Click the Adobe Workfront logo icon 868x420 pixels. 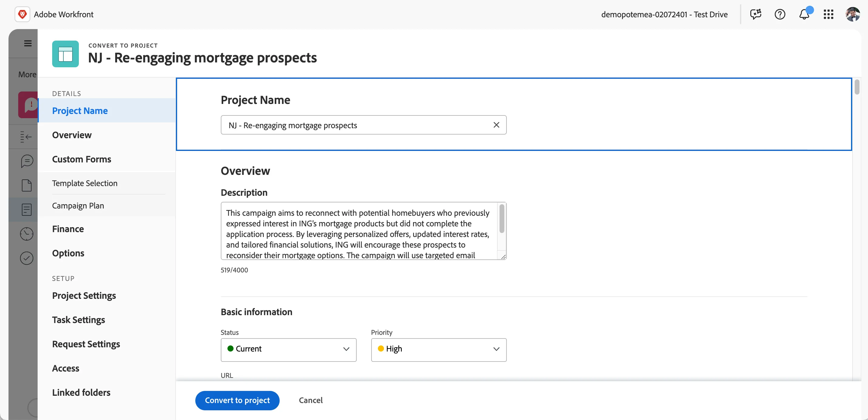coord(22,14)
